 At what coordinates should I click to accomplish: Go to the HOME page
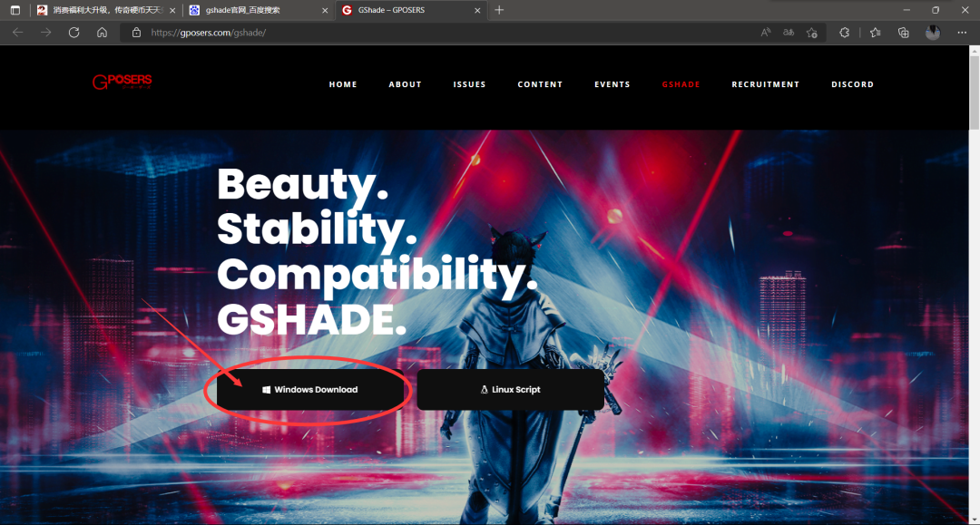point(343,84)
